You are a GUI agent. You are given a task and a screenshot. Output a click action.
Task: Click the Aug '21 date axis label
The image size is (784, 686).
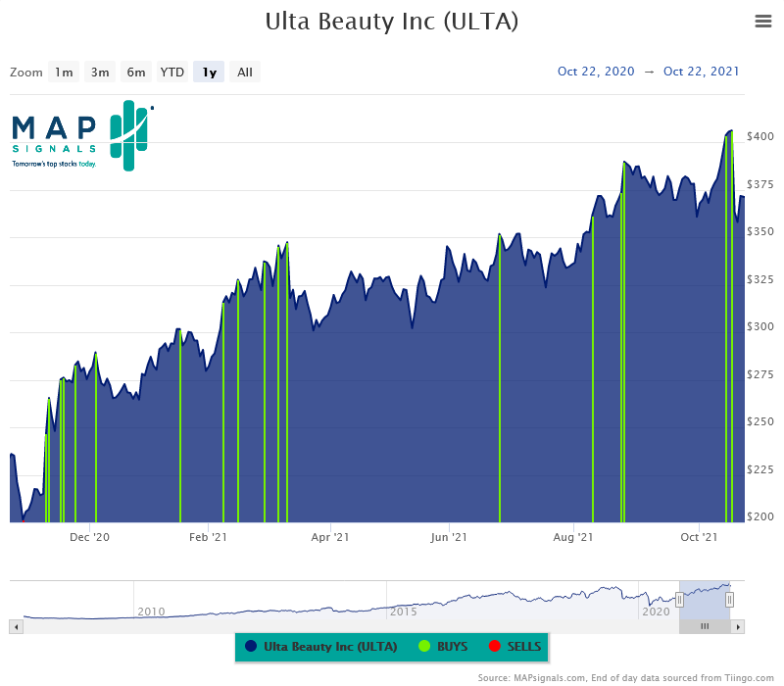573,537
